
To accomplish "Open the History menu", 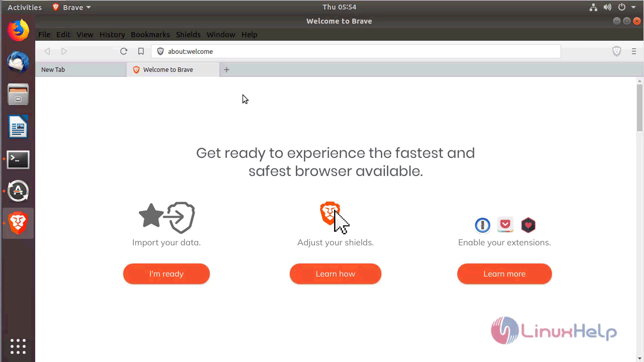I will 112,35.
